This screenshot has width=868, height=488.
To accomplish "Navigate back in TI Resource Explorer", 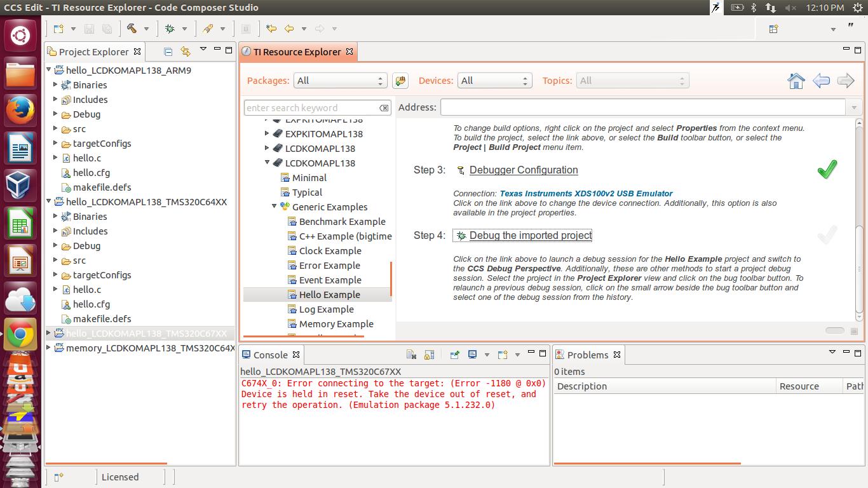I will pos(821,81).
